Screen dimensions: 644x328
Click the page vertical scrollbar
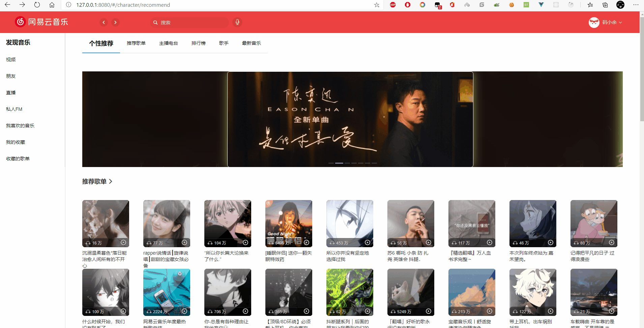[x=642, y=69]
